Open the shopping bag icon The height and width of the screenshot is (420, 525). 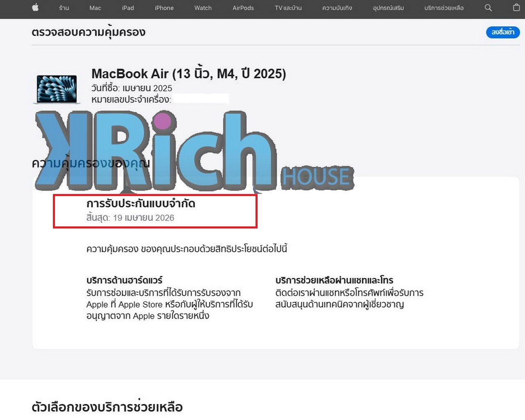516,7
